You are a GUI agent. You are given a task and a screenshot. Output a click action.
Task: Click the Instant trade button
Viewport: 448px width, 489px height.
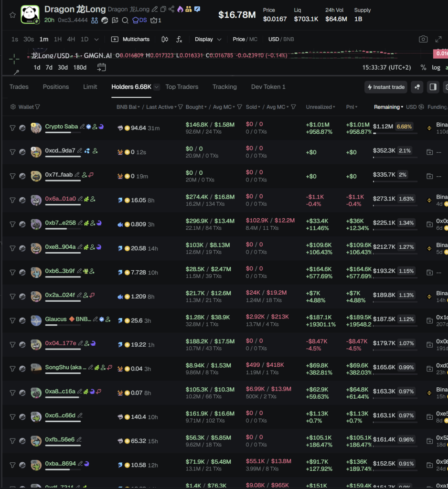click(385, 87)
